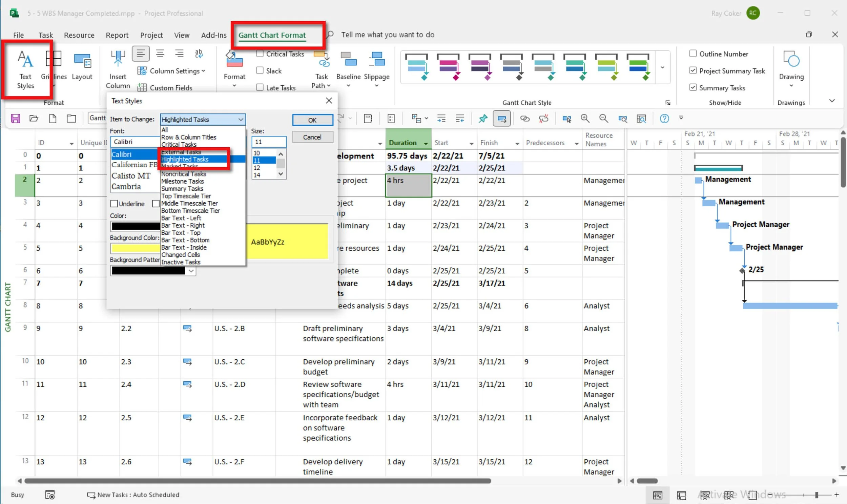847x504 pixels.
Task: Click the Zoom Out magnifier toolbar icon
Action: [x=603, y=119]
